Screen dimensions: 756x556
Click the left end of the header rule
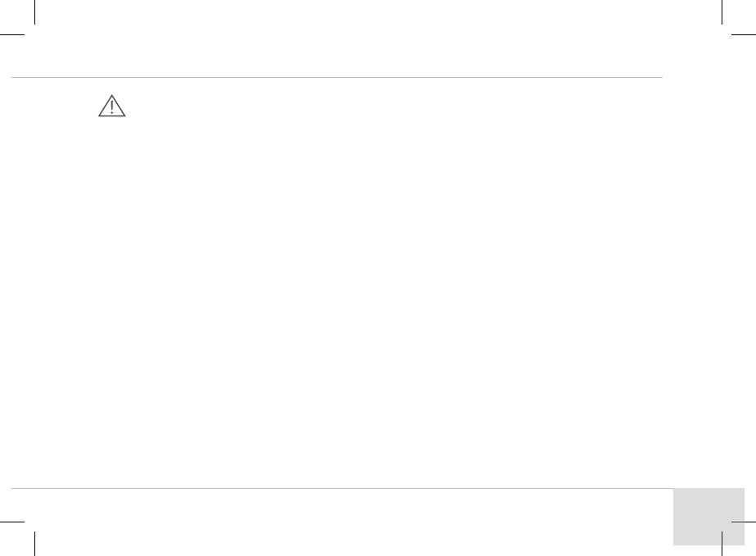(x=13, y=78)
